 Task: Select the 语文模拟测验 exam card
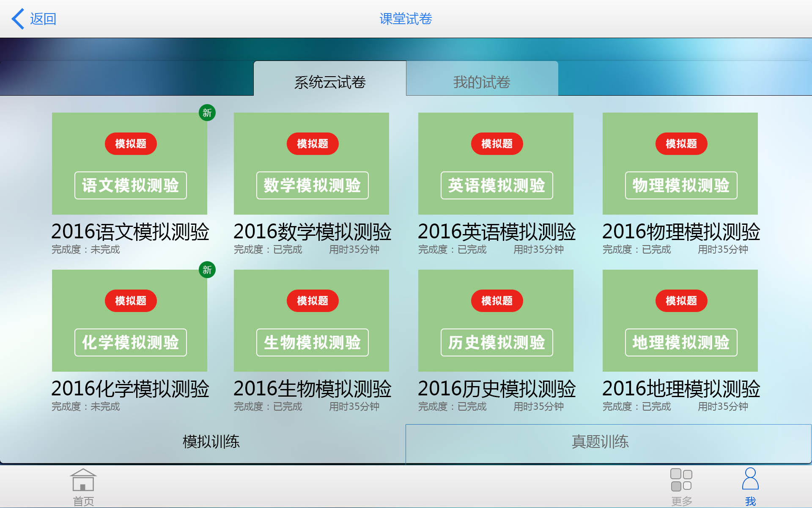tap(129, 163)
